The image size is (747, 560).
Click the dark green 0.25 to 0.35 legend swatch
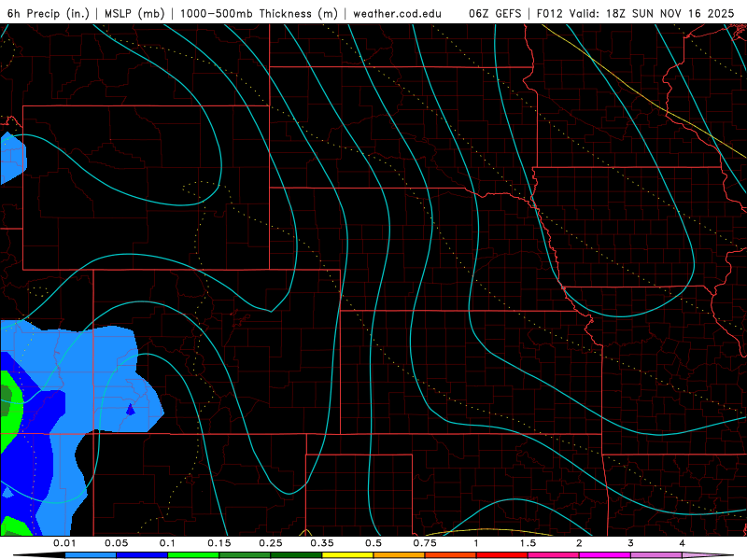[296, 555]
